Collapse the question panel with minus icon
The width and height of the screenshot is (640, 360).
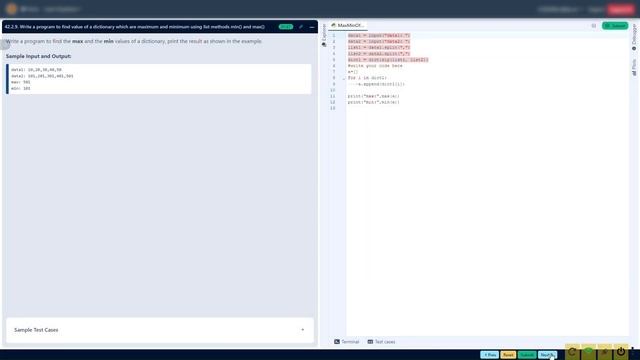click(x=312, y=27)
